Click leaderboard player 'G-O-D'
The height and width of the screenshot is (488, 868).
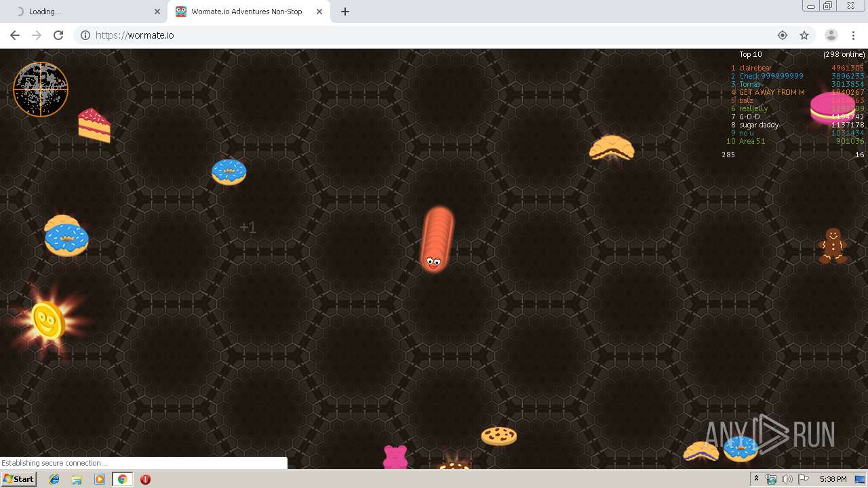[749, 117]
